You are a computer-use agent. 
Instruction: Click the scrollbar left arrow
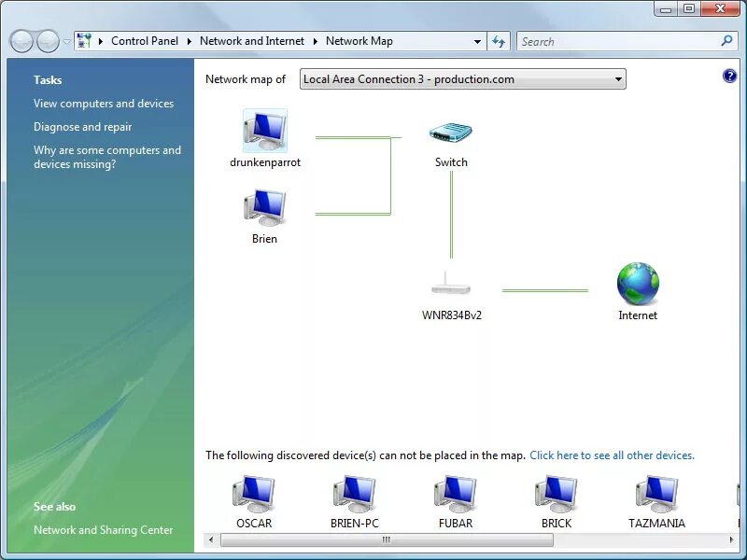pos(211,539)
